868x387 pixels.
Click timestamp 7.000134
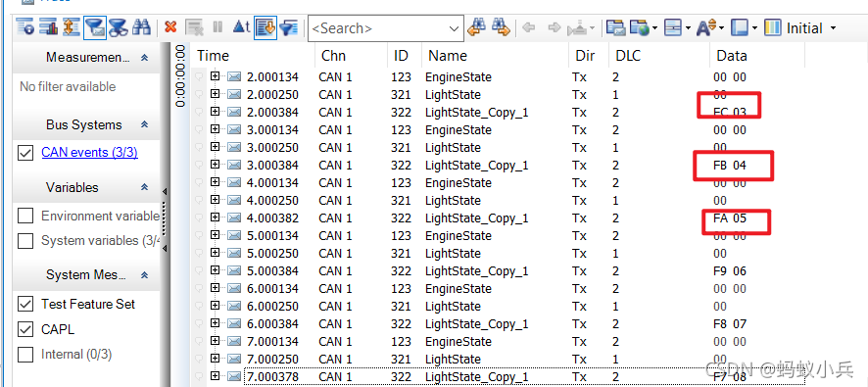coord(272,341)
